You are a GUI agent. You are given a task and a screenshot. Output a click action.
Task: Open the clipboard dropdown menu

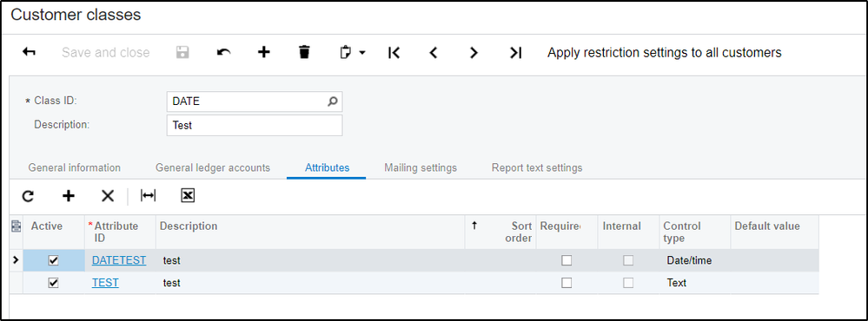coord(352,52)
